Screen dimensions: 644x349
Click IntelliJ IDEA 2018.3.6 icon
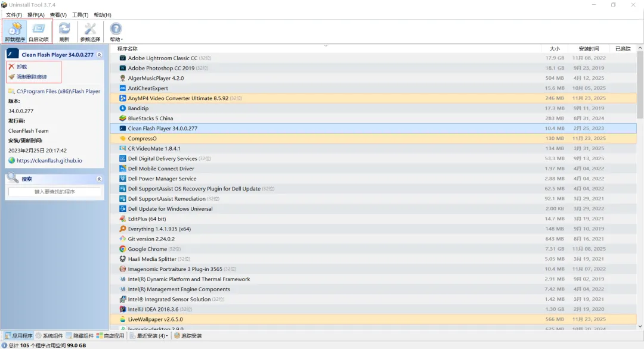tap(122, 309)
